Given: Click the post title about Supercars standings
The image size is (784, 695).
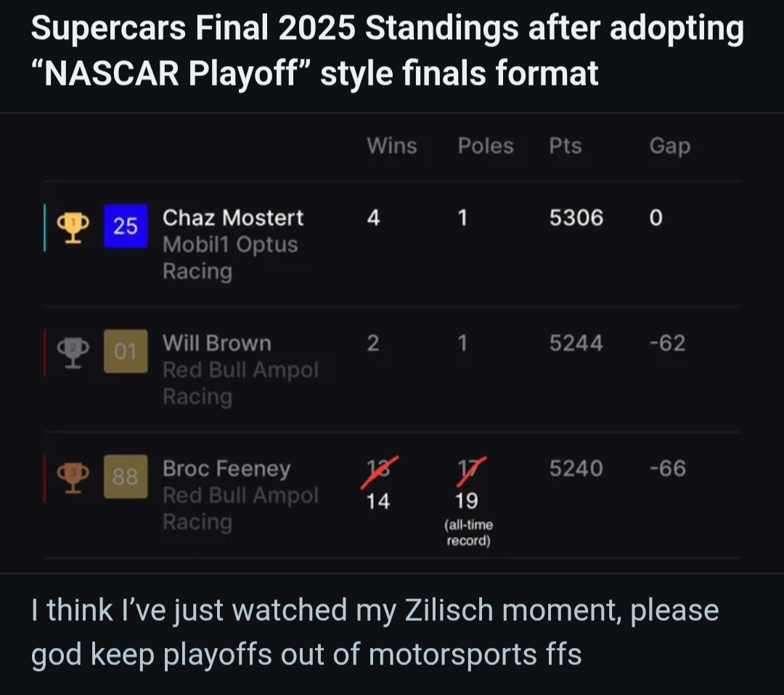Looking at the screenshot, I should click(387, 51).
